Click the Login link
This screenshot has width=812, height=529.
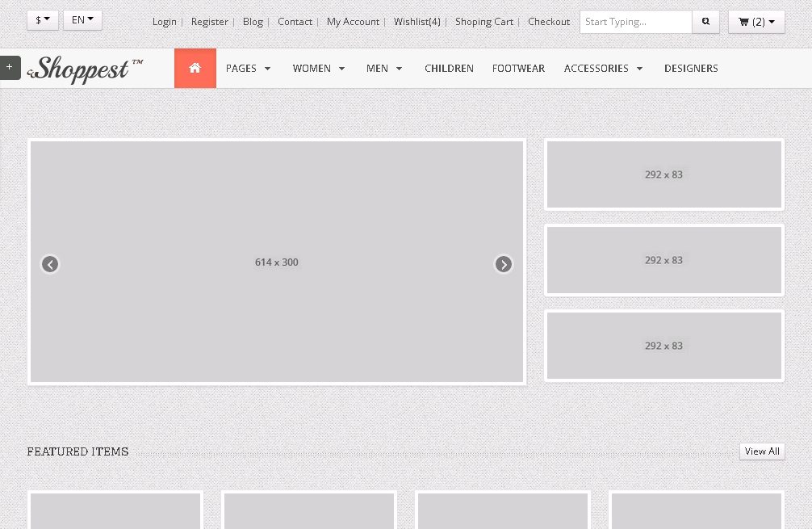click(x=165, y=22)
